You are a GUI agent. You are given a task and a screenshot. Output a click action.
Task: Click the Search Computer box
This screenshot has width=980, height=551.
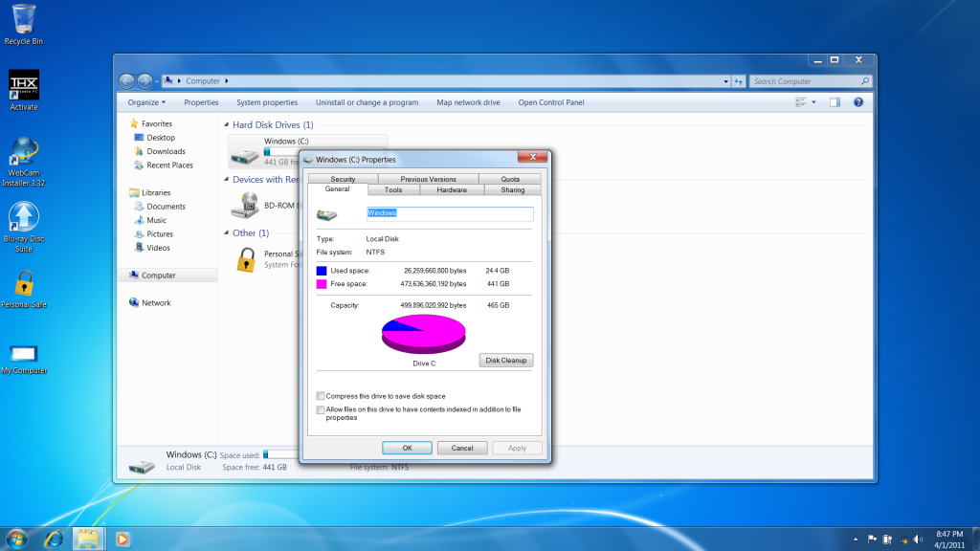[810, 81]
